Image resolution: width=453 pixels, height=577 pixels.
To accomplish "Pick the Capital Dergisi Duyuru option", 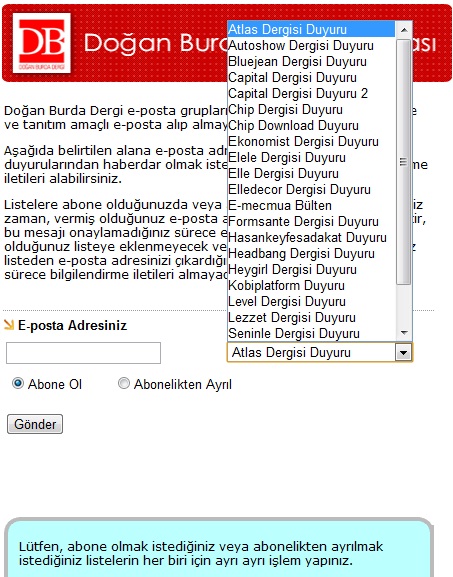I will [x=311, y=77].
